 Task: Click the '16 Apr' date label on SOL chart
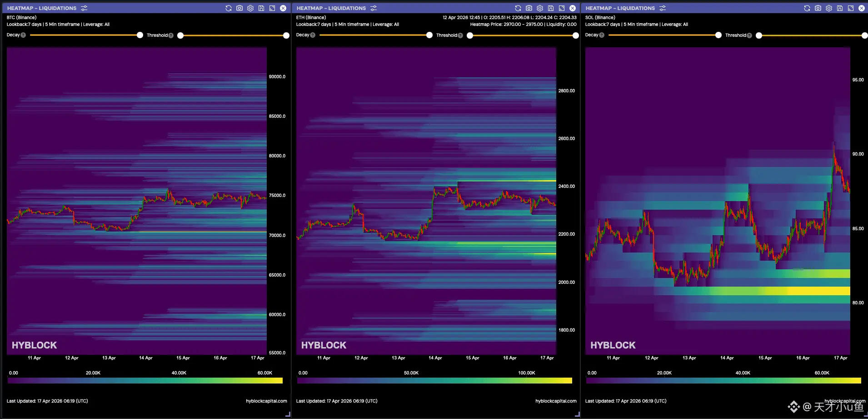[x=803, y=358]
